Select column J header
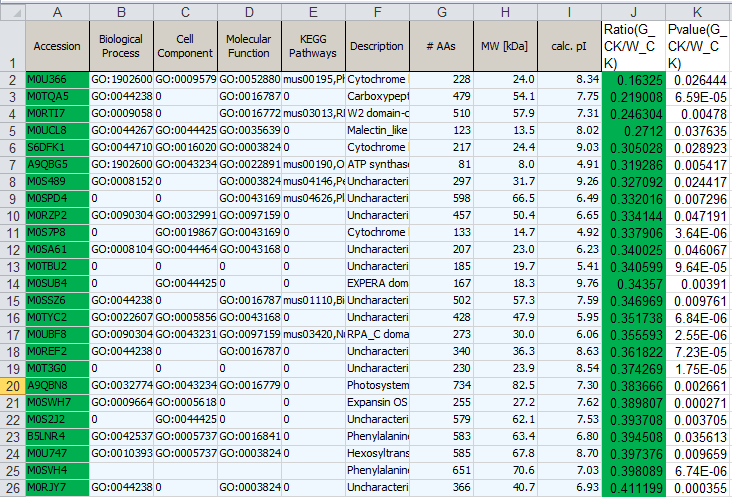The height and width of the screenshot is (497, 732). [633, 13]
